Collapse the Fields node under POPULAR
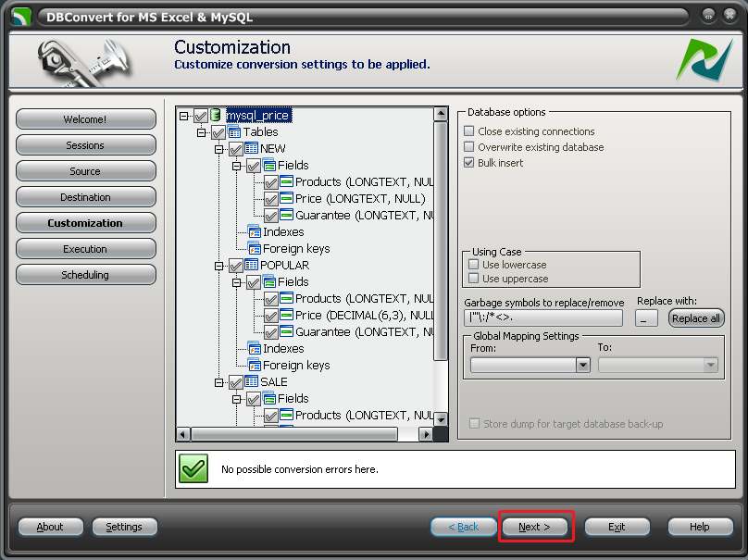The width and height of the screenshot is (748, 560). pyautogui.click(x=237, y=282)
